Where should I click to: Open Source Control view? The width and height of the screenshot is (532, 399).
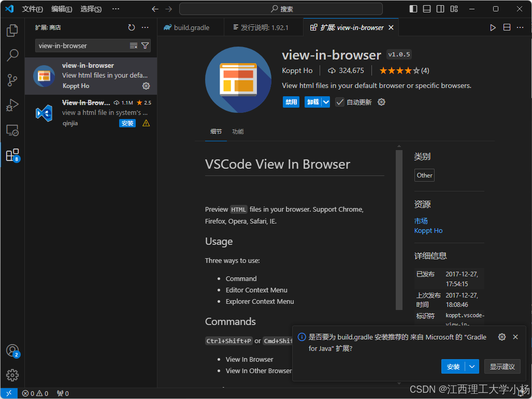point(12,80)
